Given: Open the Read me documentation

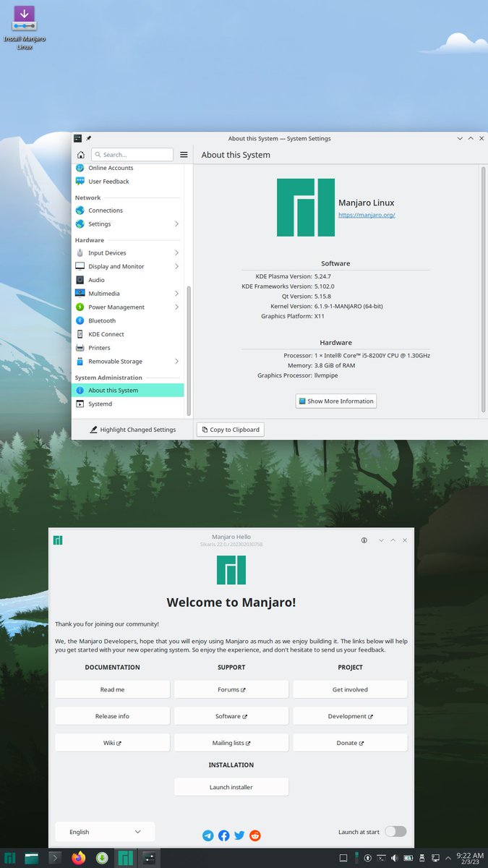Looking at the screenshot, I should 112,689.
